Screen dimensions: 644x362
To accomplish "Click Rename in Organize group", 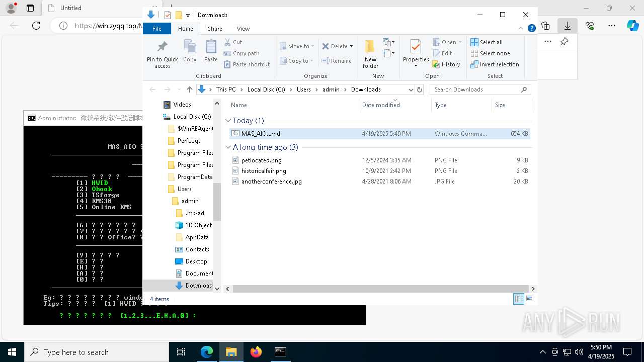I will click(x=337, y=61).
